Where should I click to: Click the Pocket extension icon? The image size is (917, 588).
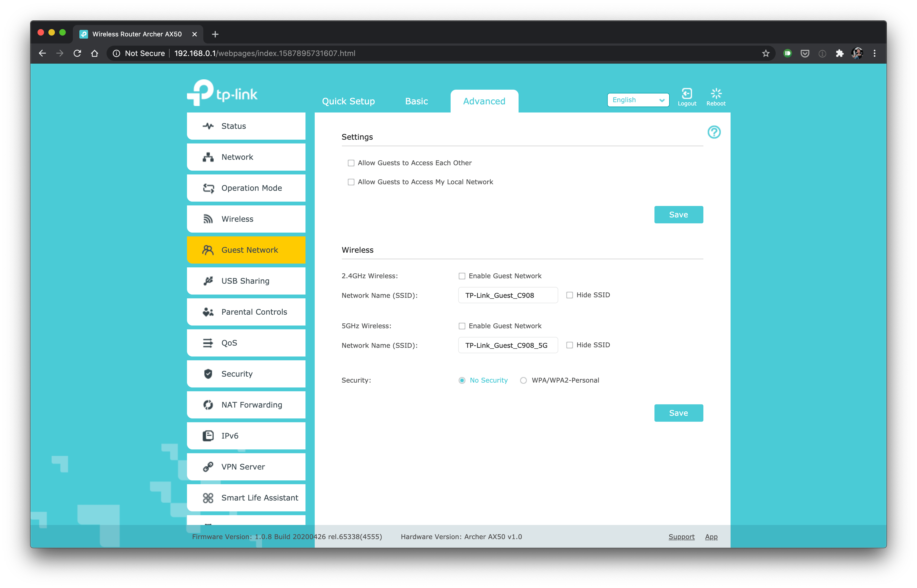[x=805, y=54]
